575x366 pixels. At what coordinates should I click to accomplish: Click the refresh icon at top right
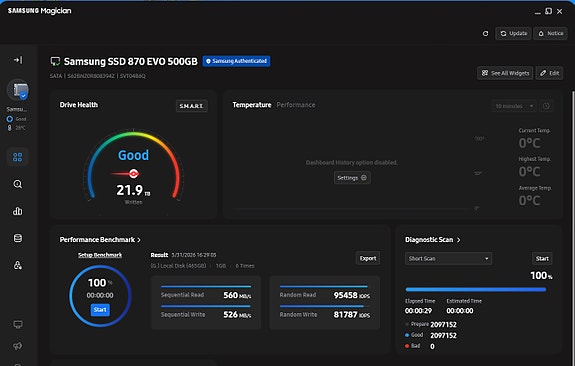point(485,33)
